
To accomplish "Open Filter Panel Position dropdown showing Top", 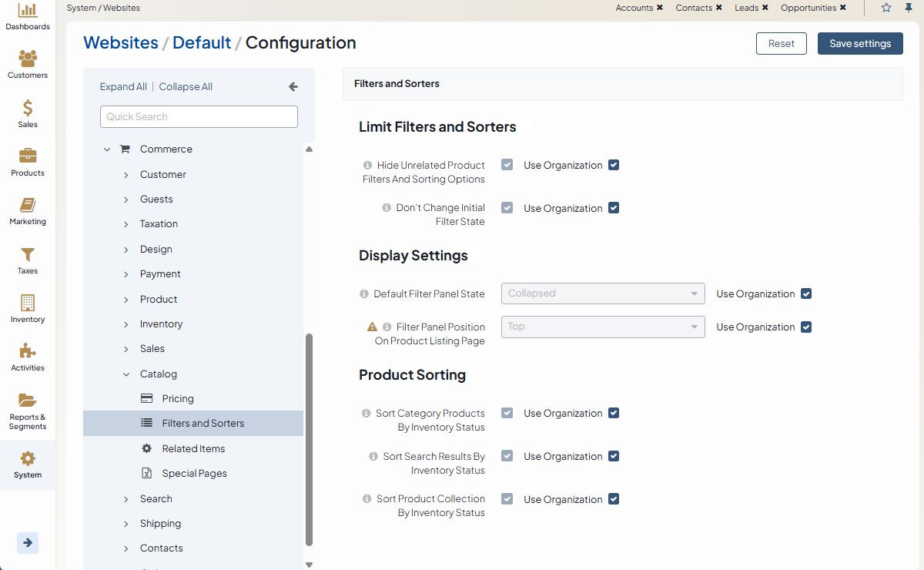I will click(x=603, y=327).
